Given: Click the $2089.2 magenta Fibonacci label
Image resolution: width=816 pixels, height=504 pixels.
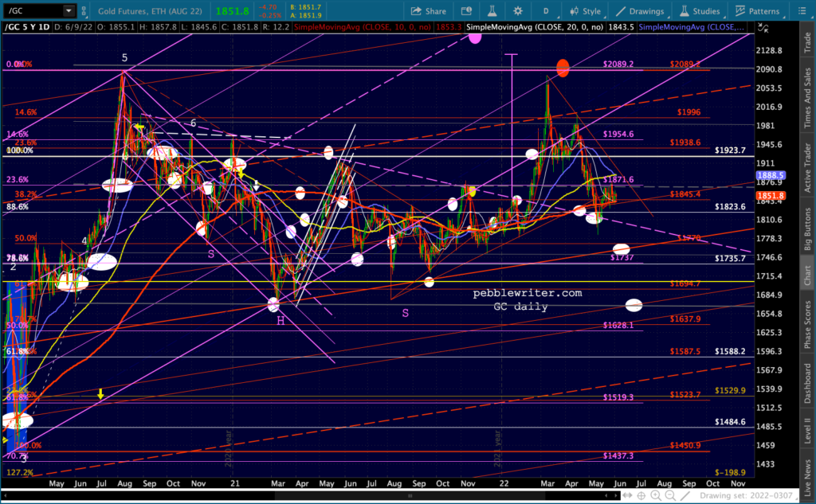Looking at the screenshot, I should click(618, 64).
